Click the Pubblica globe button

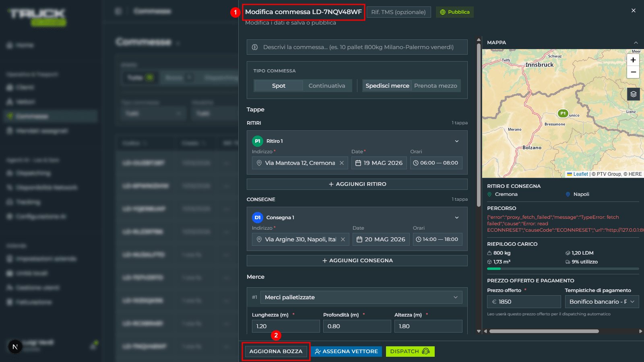click(x=455, y=12)
